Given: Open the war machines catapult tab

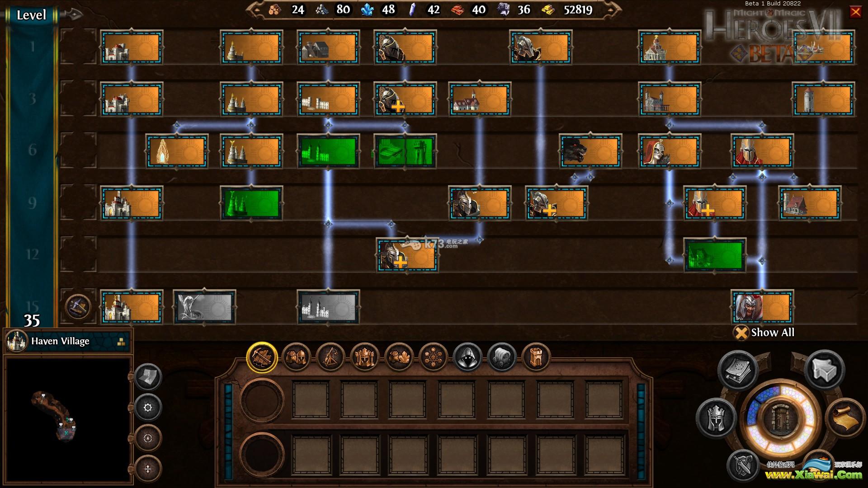Looking at the screenshot, I should click(330, 357).
